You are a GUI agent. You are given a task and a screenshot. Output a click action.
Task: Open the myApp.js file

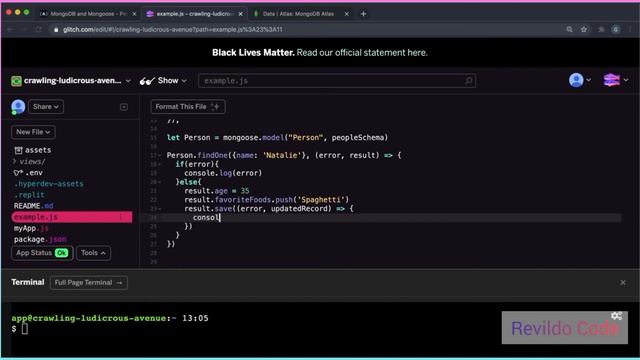31,228
